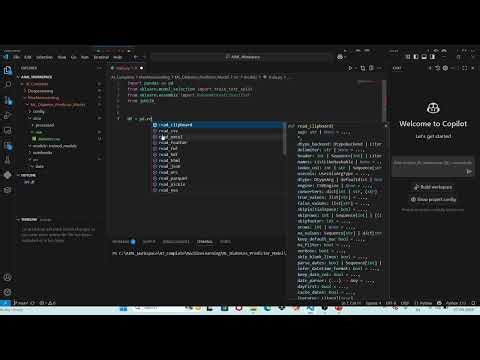Open chat settings gear in Copilot panel
Screen dimensions: 480x360
445,68
